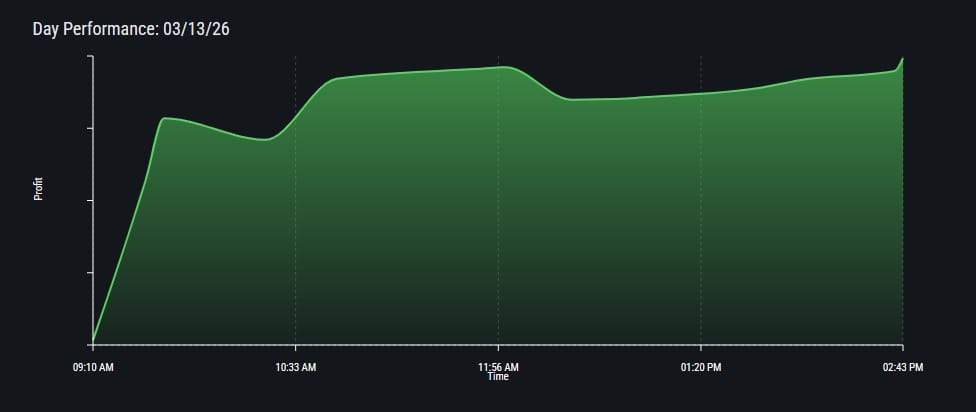Viewport: 976px width, 412px height.
Task: Select the 02:43 PM time label
Action: pos(902,367)
